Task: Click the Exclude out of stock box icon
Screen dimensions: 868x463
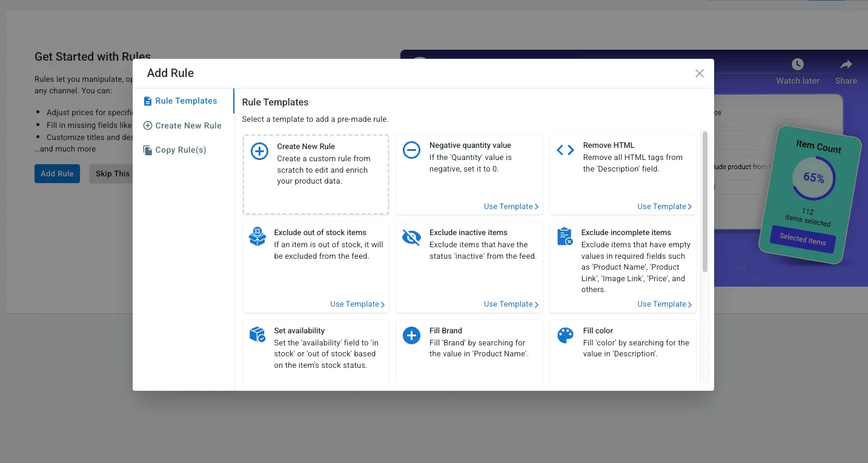Action: 257,237
